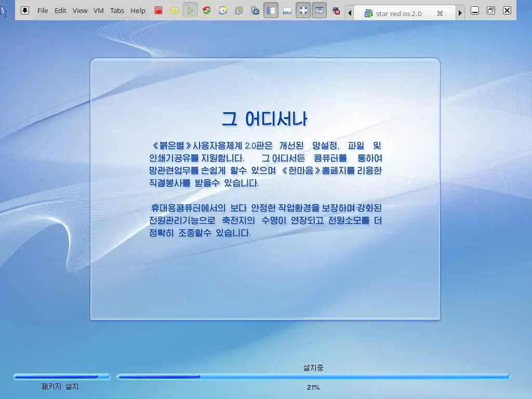Suspend the VM with yellow pause icon
Viewport: 532px width, 399px height.
point(175,10)
